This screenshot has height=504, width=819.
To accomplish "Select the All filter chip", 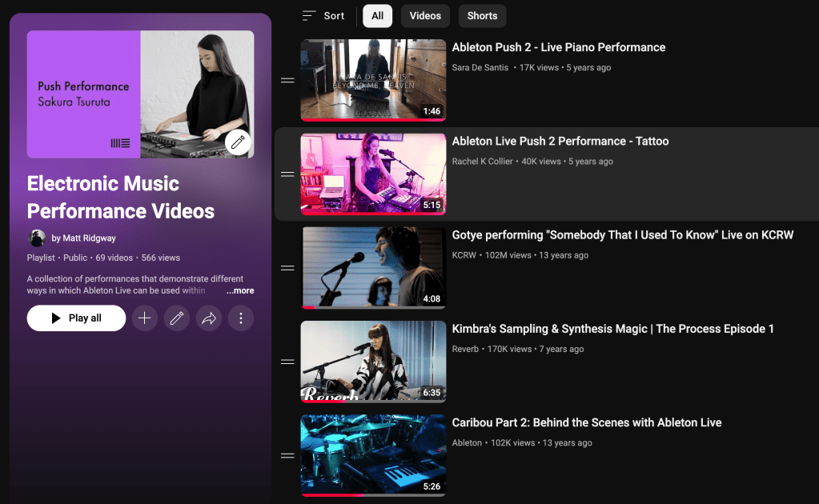I will [377, 16].
